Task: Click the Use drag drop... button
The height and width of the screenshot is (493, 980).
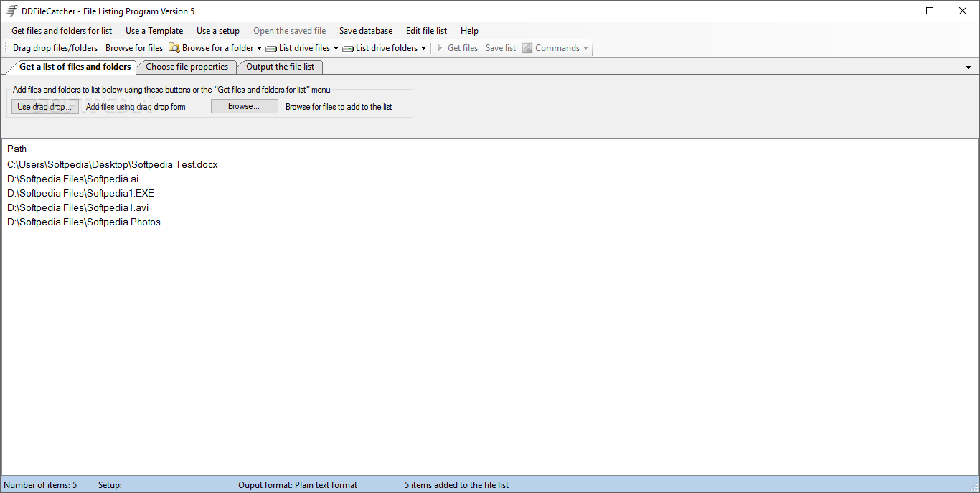Action: coord(44,107)
